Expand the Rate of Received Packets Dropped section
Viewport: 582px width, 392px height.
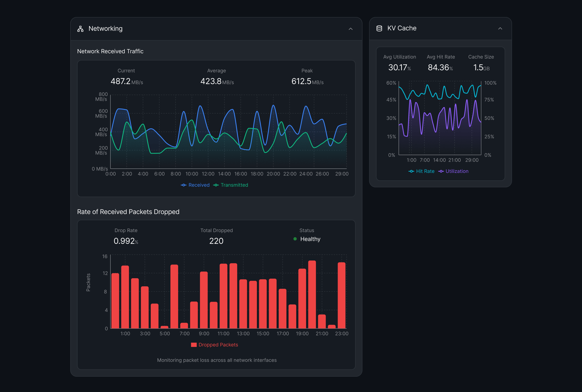tap(128, 212)
